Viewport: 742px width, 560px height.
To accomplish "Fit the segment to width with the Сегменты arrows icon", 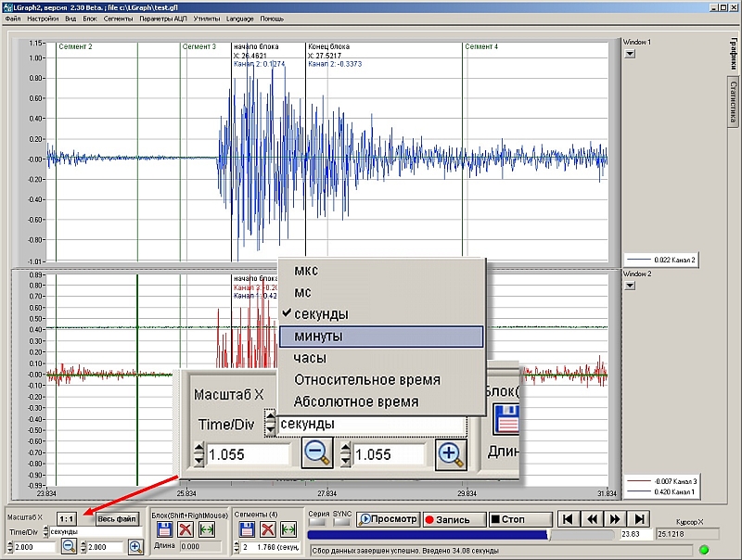I will pyautogui.click(x=288, y=529).
